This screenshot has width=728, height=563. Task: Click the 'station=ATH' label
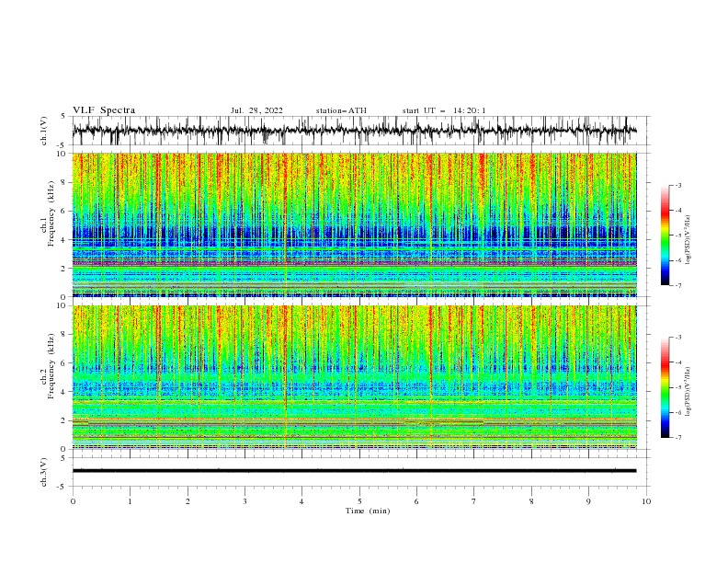coord(341,110)
